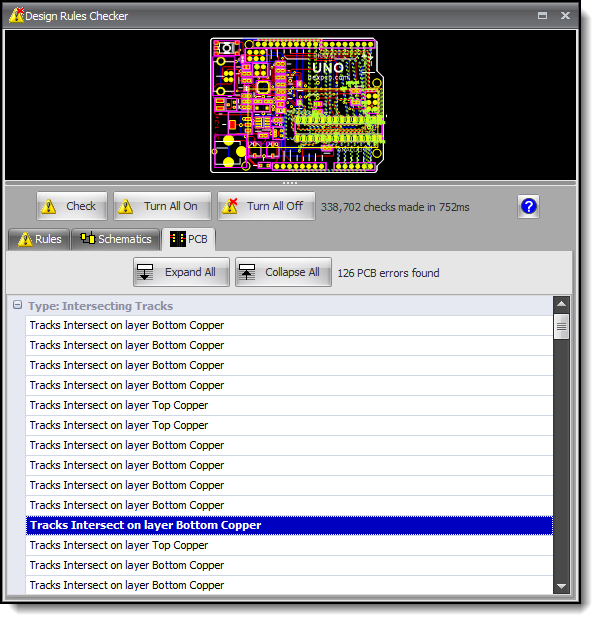Select the PCB tab
600x623 pixels.
(189, 239)
